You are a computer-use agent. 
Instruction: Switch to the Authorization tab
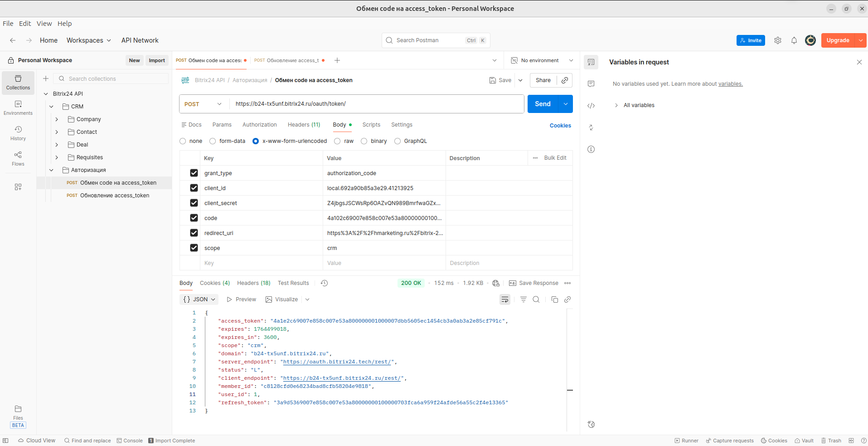click(259, 125)
